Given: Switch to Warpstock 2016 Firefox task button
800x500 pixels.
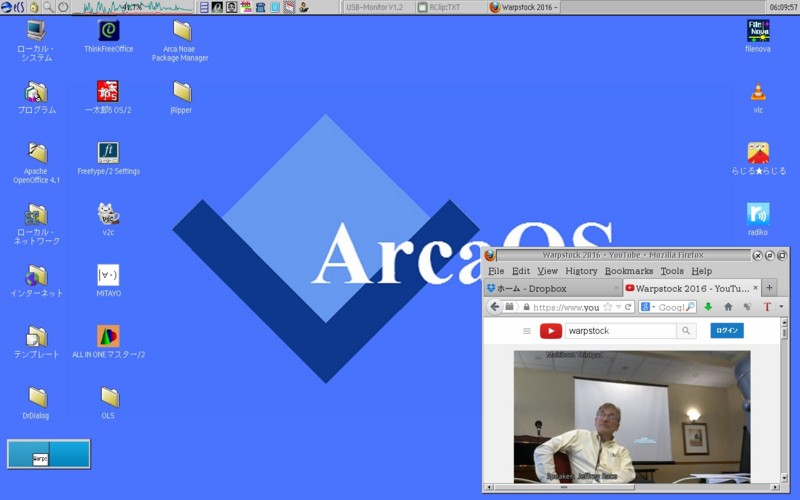Looking at the screenshot, I should coord(523,7).
